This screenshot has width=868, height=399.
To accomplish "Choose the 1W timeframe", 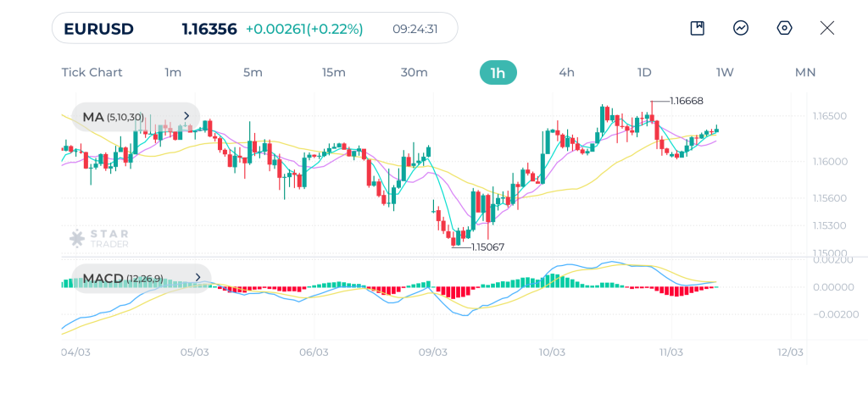I will pyautogui.click(x=725, y=73).
